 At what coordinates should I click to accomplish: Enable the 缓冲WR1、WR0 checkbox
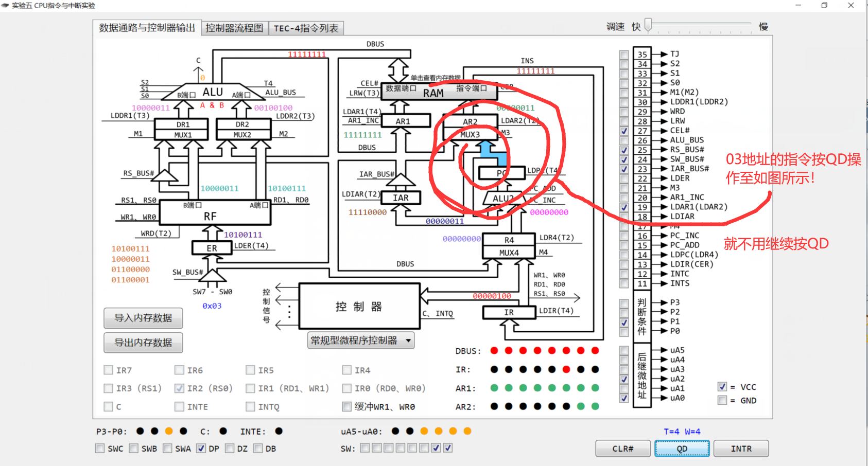[347, 407]
